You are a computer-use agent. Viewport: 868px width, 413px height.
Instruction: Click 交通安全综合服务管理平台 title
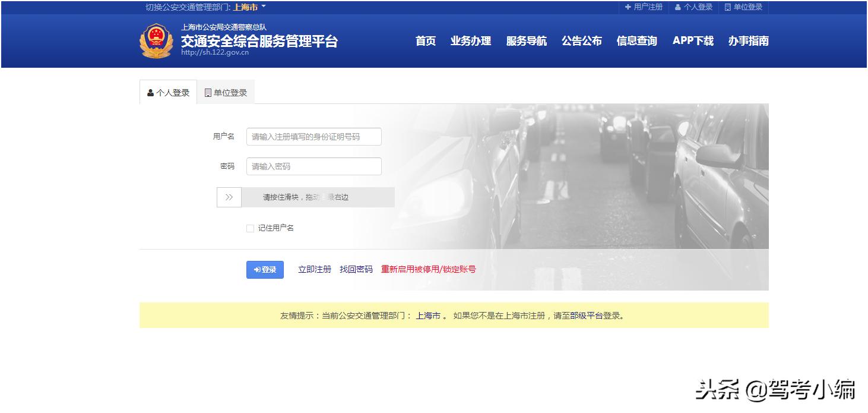point(259,41)
